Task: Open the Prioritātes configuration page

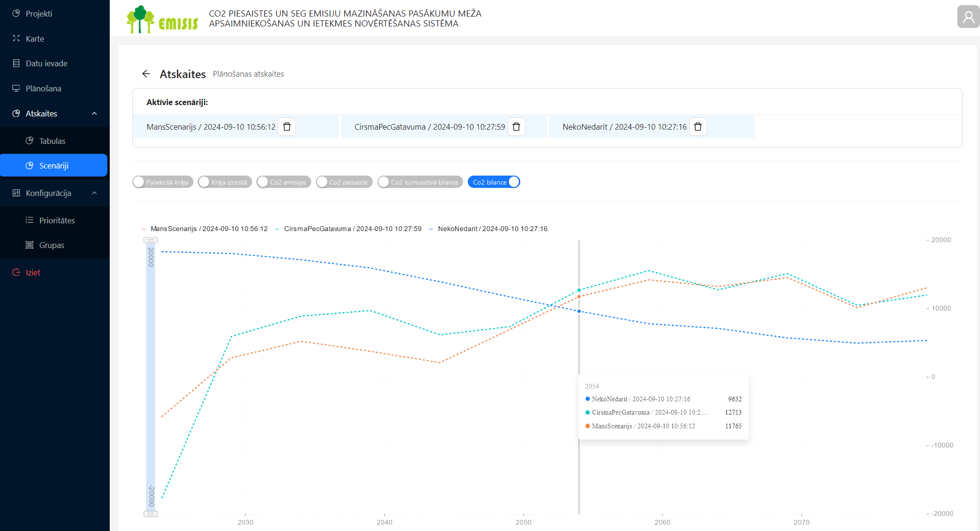Action: [57, 221]
